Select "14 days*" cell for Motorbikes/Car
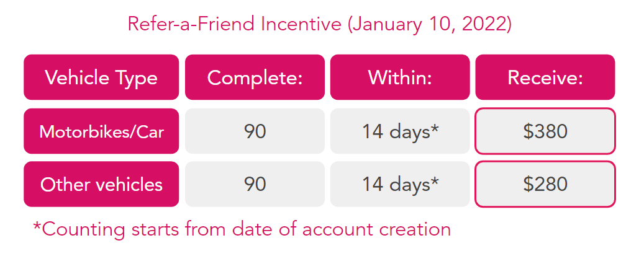This screenshot has height=256, width=644. [x=400, y=131]
